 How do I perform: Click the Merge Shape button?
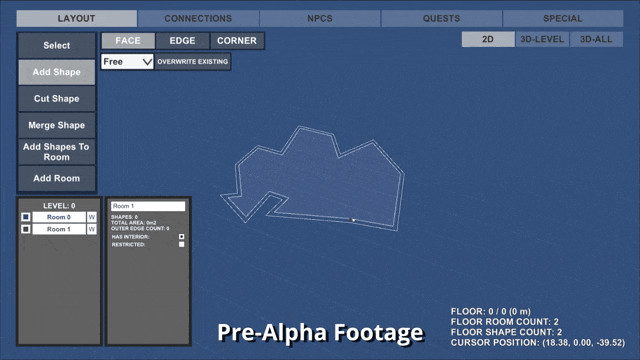[x=57, y=125]
